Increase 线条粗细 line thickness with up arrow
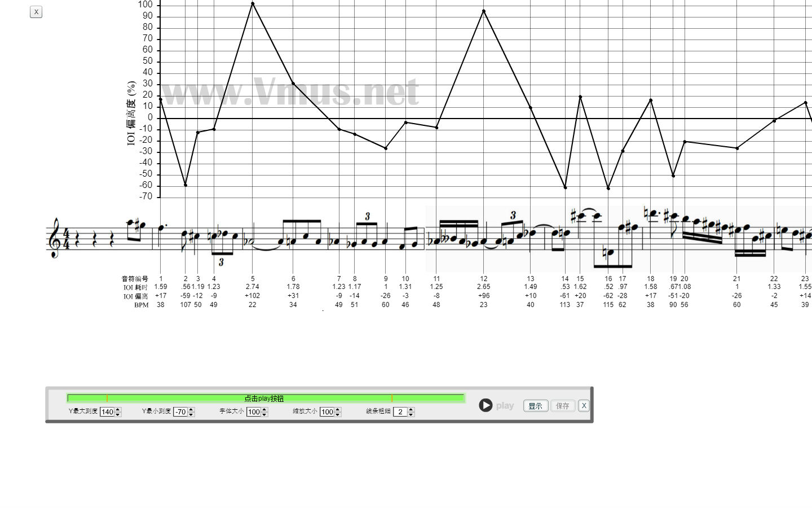 (x=411, y=410)
